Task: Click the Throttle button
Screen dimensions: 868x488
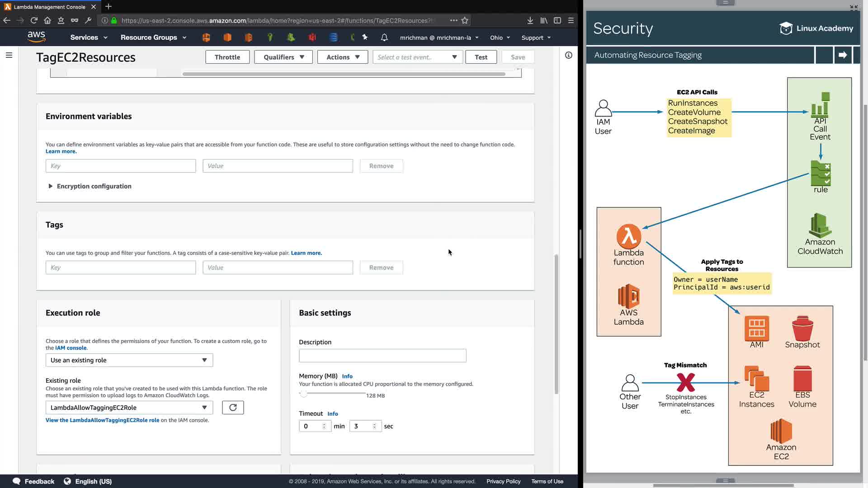Action: tap(227, 57)
